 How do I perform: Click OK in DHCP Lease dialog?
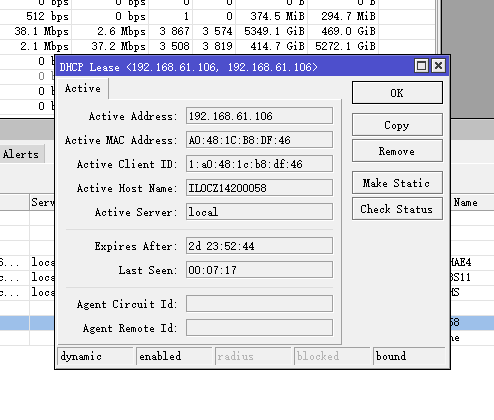click(x=397, y=93)
